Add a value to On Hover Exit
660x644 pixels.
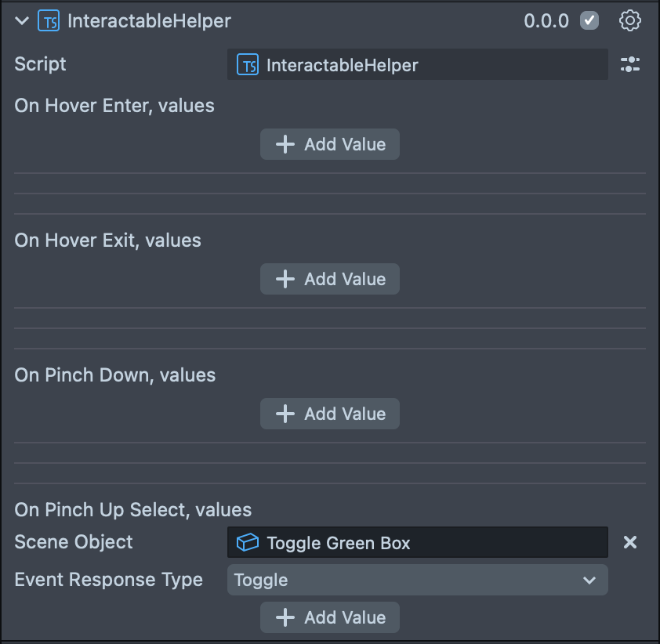330,279
